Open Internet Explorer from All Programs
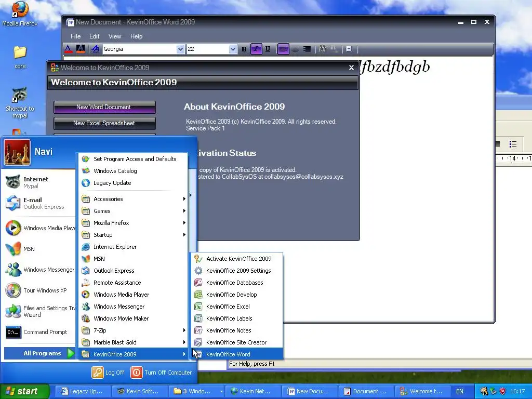The height and width of the screenshot is (399, 532). coord(134,247)
